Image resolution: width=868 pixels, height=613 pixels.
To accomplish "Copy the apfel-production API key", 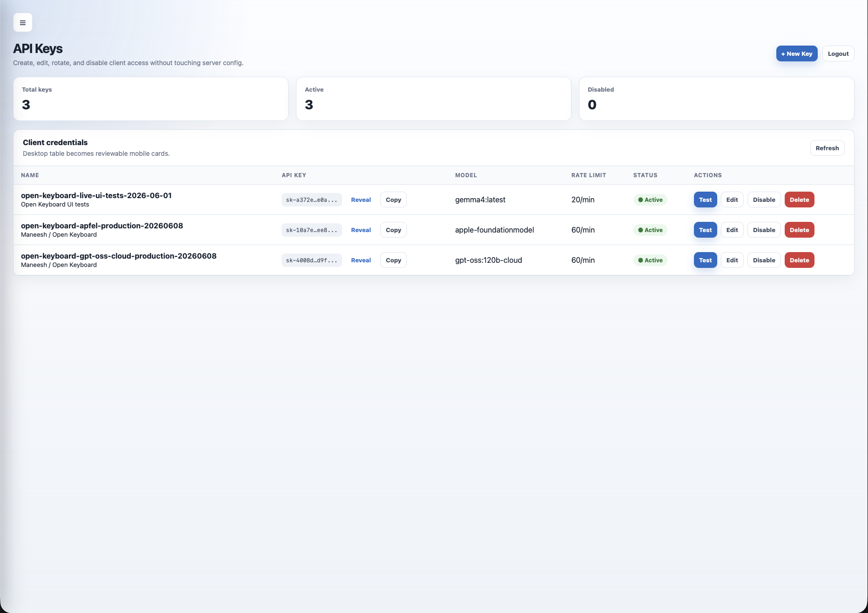I will point(393,230).
